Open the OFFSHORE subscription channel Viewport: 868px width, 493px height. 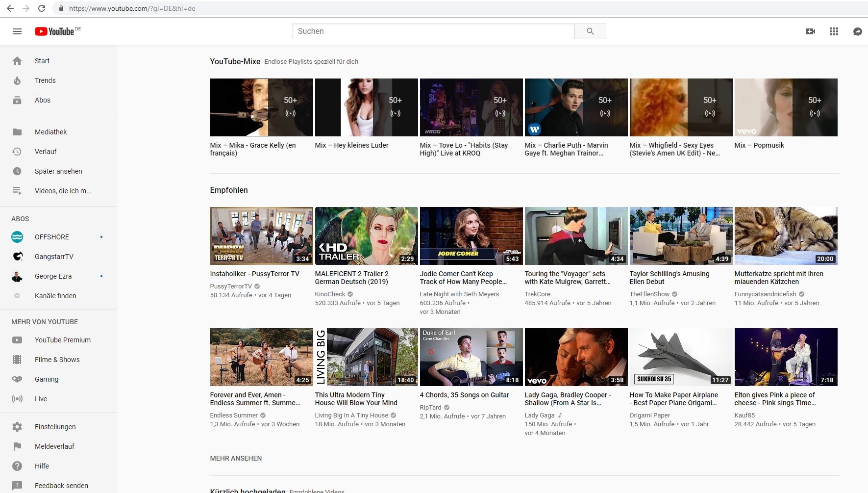pos(52,237)
